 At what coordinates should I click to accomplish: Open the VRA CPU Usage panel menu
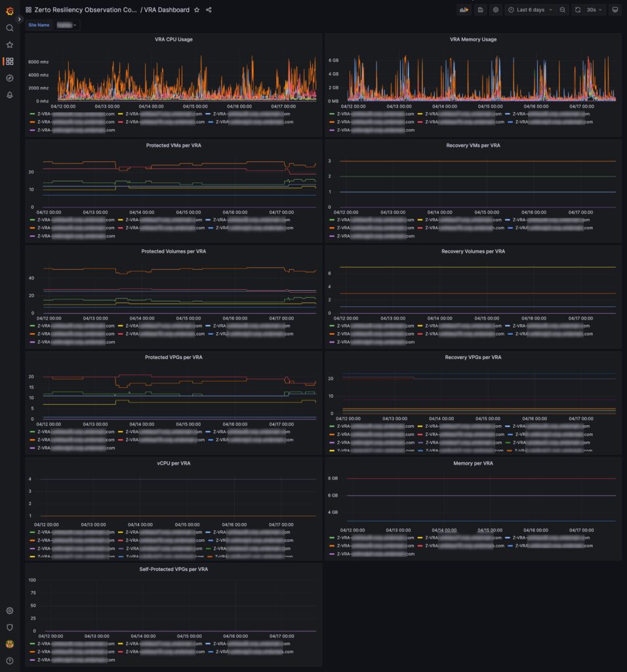click(173, 39)
